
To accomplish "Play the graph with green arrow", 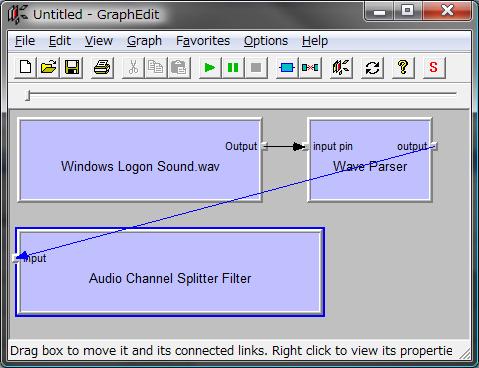I will tap(210, 68).
